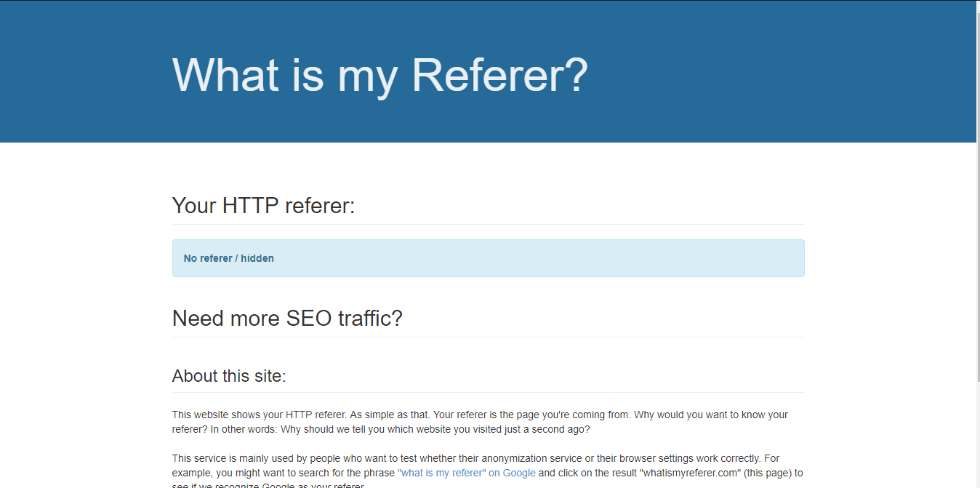Screen dimensions: 980x488
Task: Select the "Your HTTP referer:" heading
Action: 263,206
